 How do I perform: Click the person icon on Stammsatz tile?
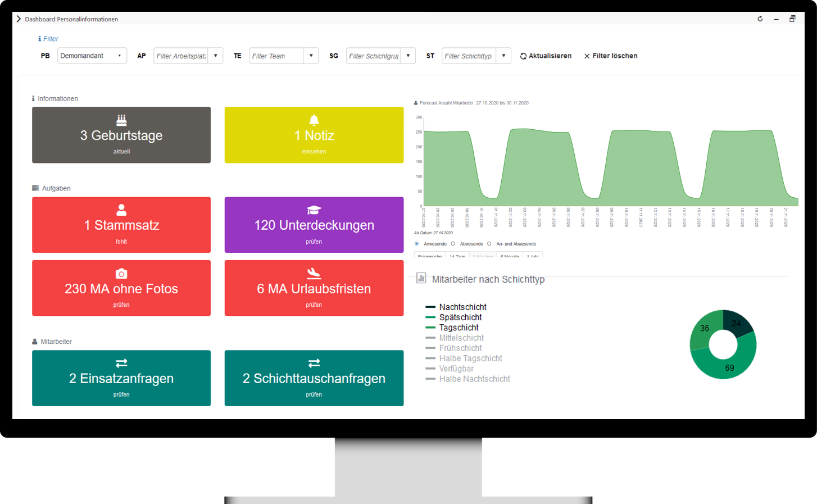pos(121,210)
